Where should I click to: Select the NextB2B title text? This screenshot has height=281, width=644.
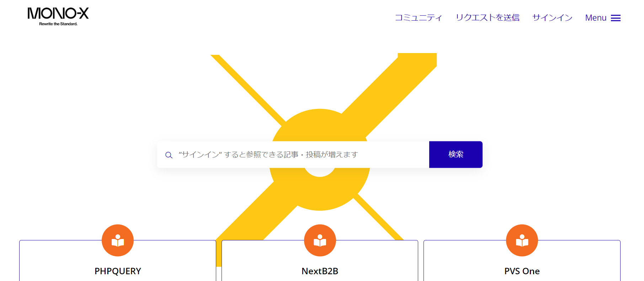coord(320,271)
